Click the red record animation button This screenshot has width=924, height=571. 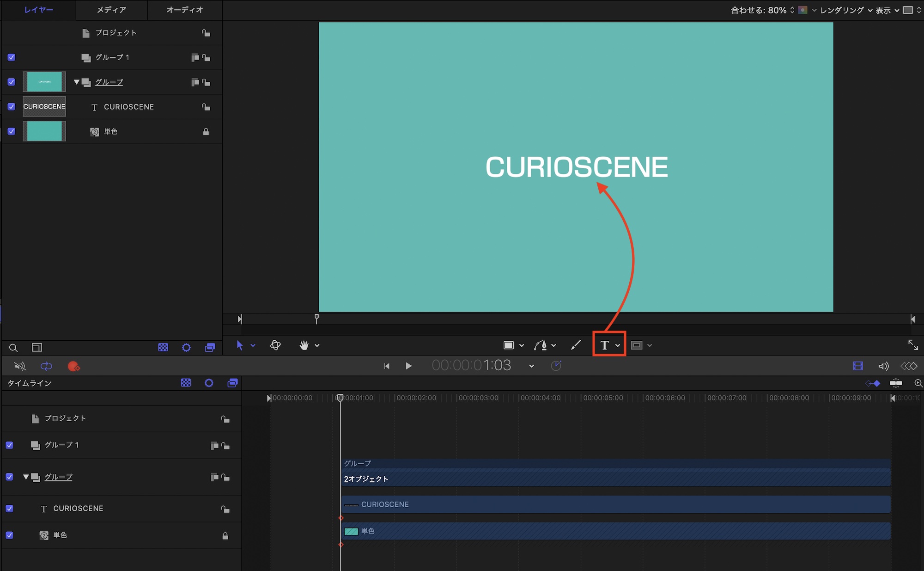pos(73,366)
